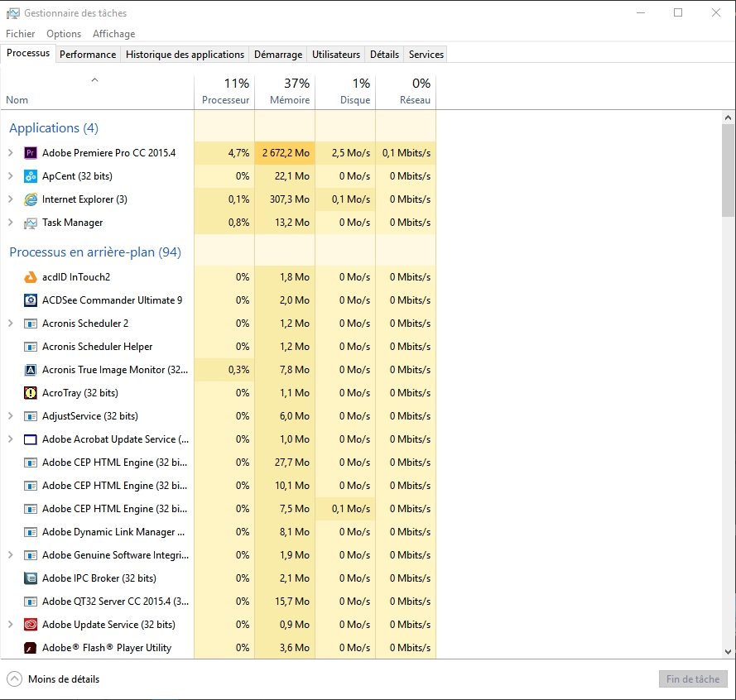This screenshot has height=700, width=736.
Task: Click the Acronis Scheduler 2 icon
Action: pyautogui.click(x=31, y=324)
